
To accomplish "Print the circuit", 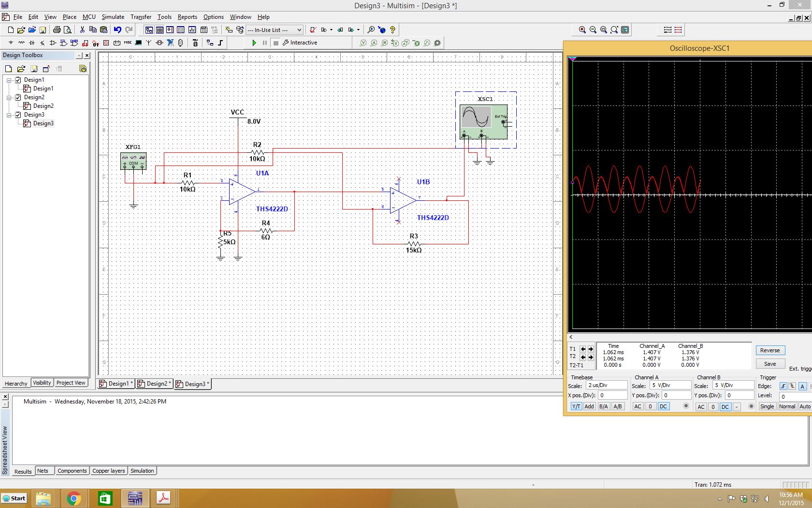I will 57,30.
